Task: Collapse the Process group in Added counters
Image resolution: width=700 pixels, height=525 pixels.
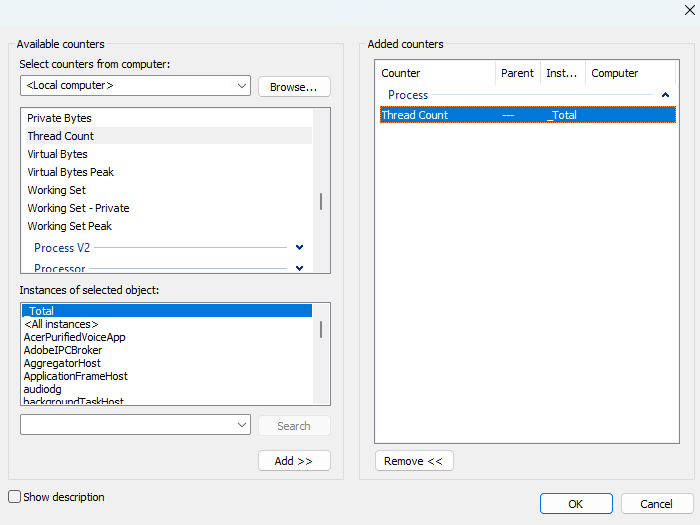Action: (x=666, y=95)
